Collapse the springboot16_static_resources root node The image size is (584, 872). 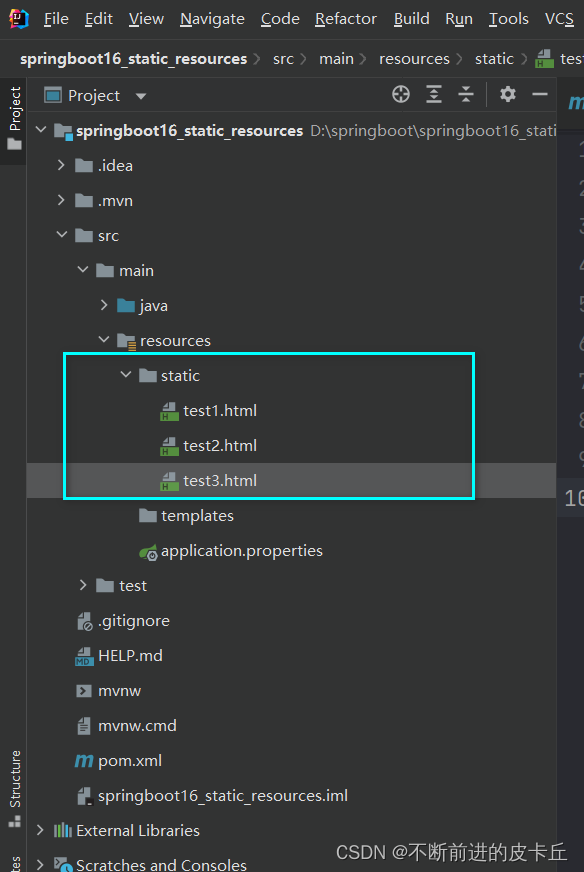point(41,130)
